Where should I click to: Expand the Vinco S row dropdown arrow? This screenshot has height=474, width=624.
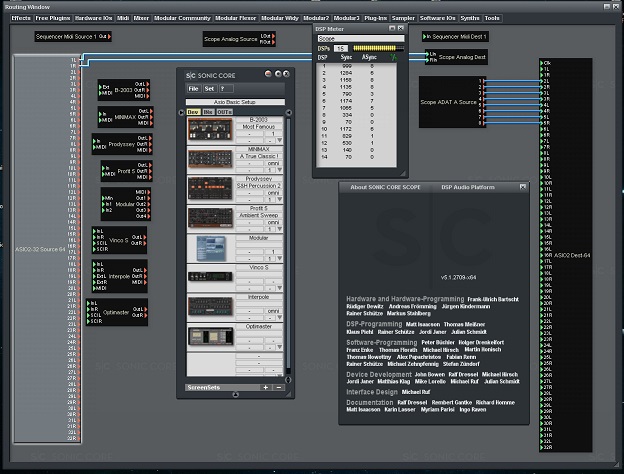click(279, 288)
